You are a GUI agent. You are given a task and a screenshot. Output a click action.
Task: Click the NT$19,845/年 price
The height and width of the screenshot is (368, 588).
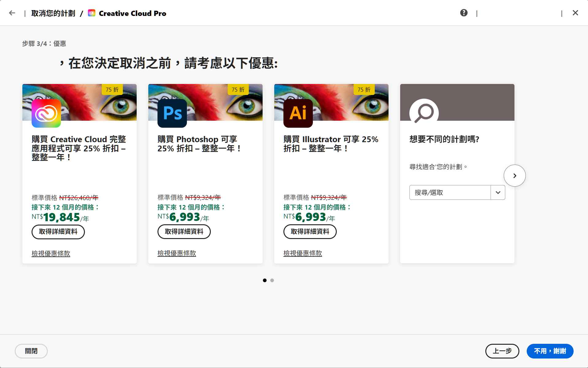(60, 217)
